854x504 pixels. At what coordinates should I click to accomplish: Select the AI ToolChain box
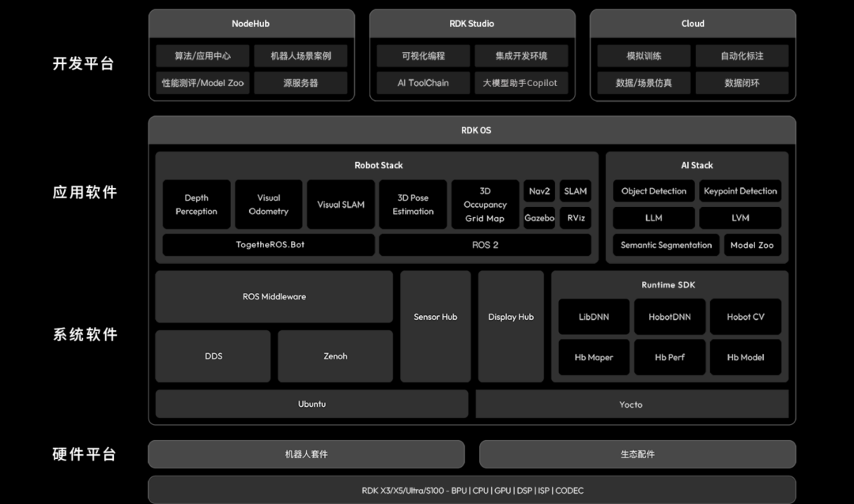click(423, 83)
